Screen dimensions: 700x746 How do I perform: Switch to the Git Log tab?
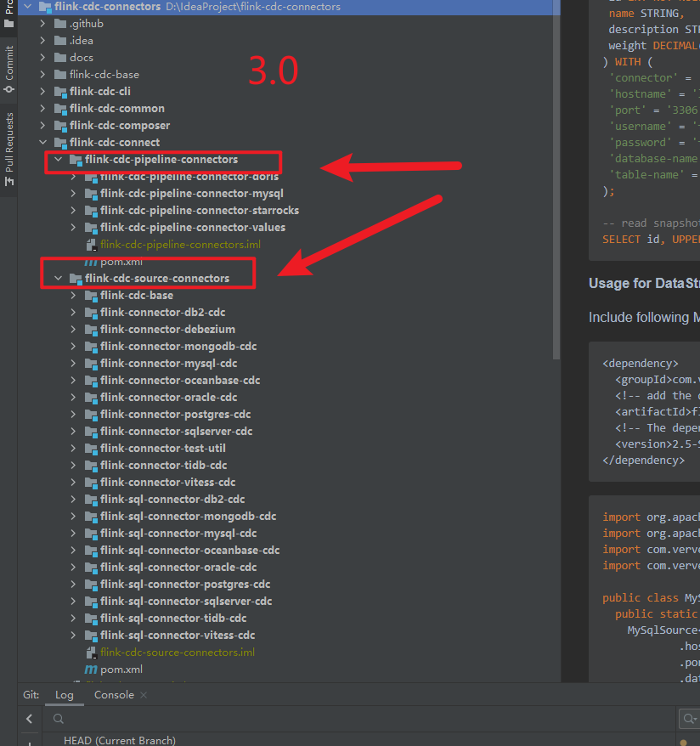tap(65, 695)
